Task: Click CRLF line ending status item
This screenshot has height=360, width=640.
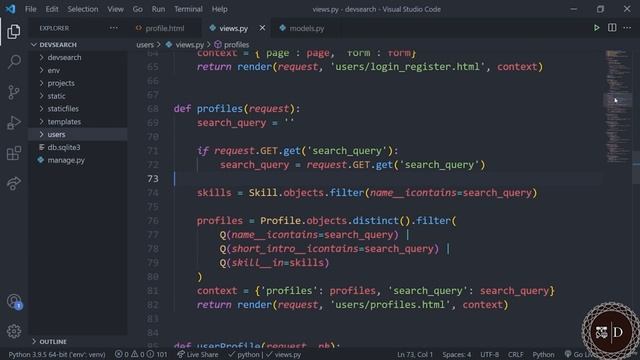Action: tap(516, 354)
